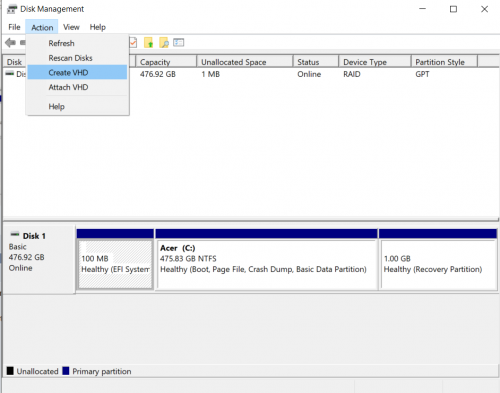Maximize the Disk Management window
The image size is (500, 393).
[x=453, y=9]
